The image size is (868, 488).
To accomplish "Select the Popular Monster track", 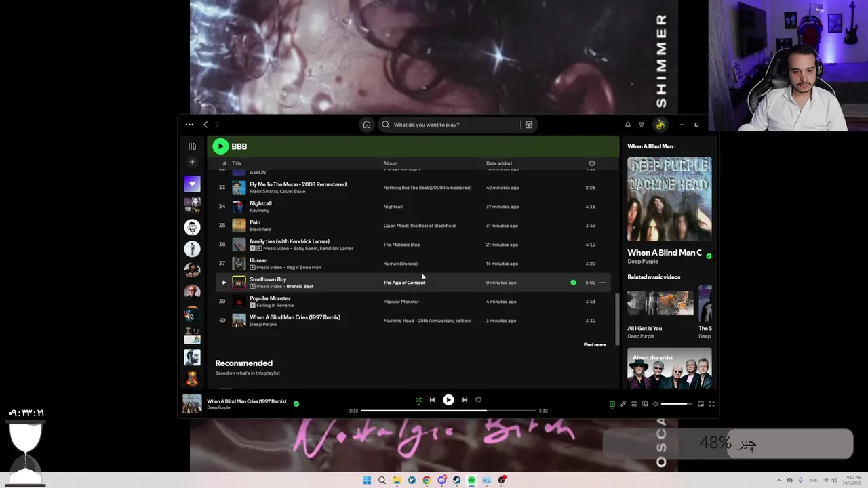I will 270,298.
